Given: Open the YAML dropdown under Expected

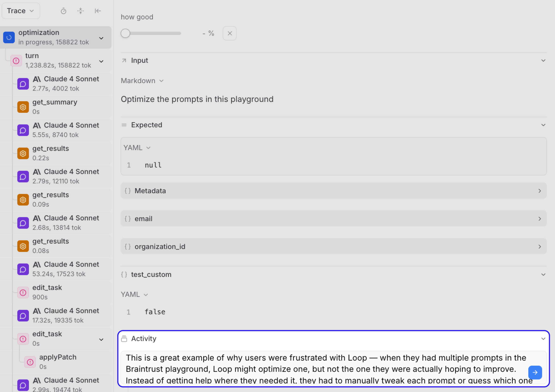Looking at the screenshot, I should tap(137, 147).
